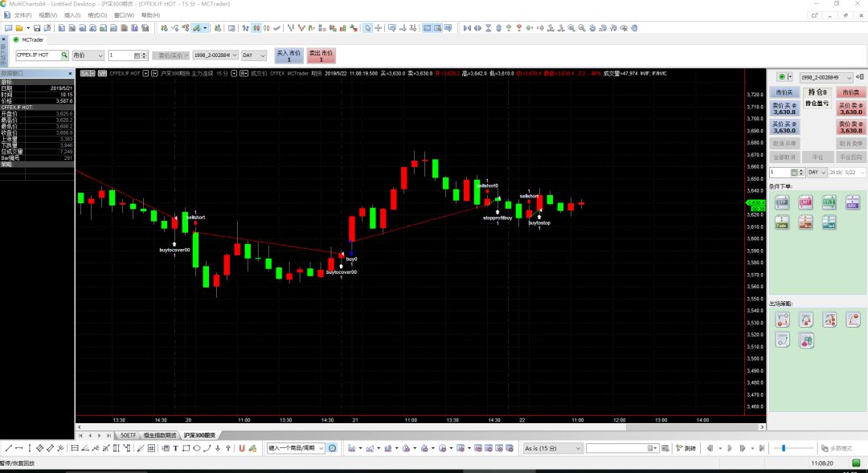The image size is (868, 473).
Task: Open the new workspace icon in toolbar
Action: tap(8, 27)
